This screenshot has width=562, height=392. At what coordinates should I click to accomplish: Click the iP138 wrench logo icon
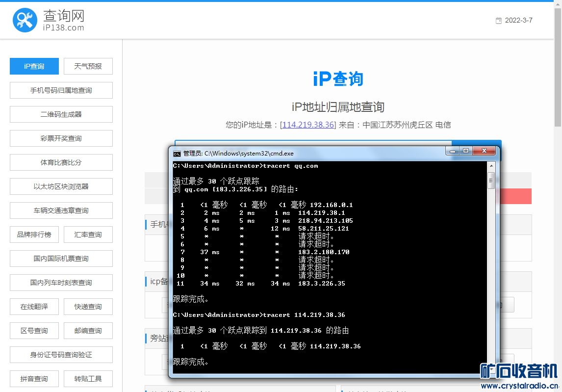click(x=25, y=20)
